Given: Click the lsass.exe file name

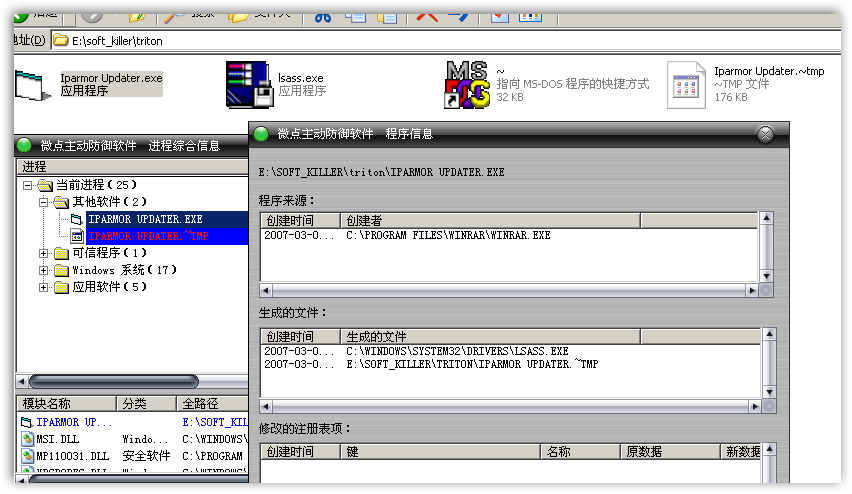Looking at the screenshot, I should pos(300,78).
